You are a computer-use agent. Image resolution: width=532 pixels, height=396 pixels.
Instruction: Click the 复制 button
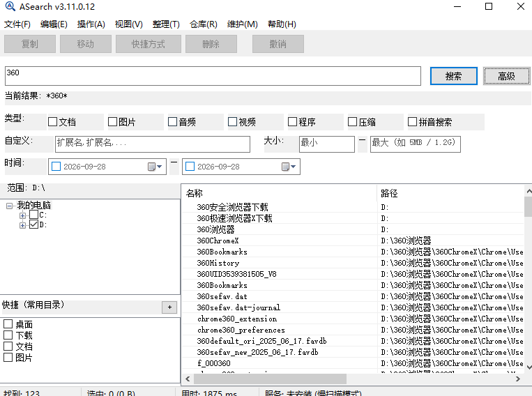click(x=30, y=44)
